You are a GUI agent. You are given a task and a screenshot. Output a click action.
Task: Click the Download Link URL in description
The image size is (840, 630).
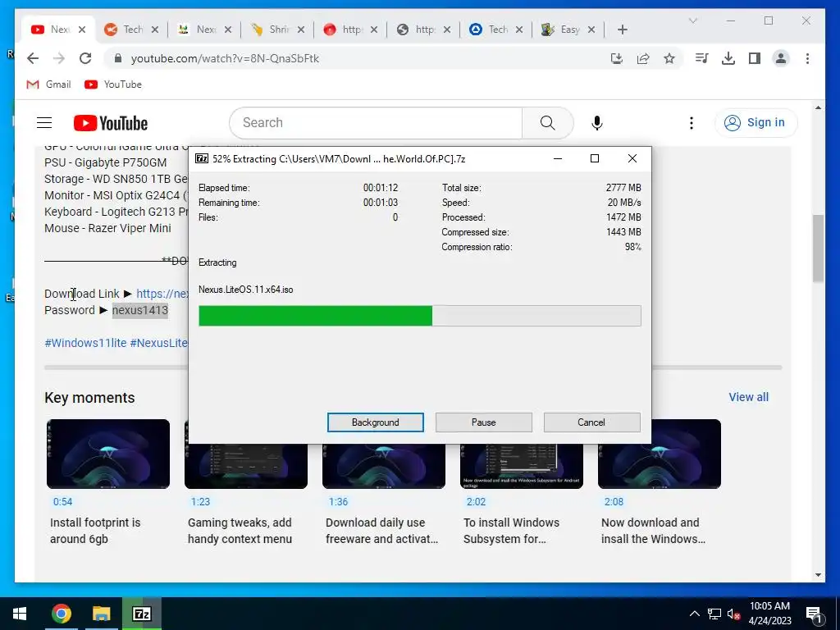coord(162,294)
